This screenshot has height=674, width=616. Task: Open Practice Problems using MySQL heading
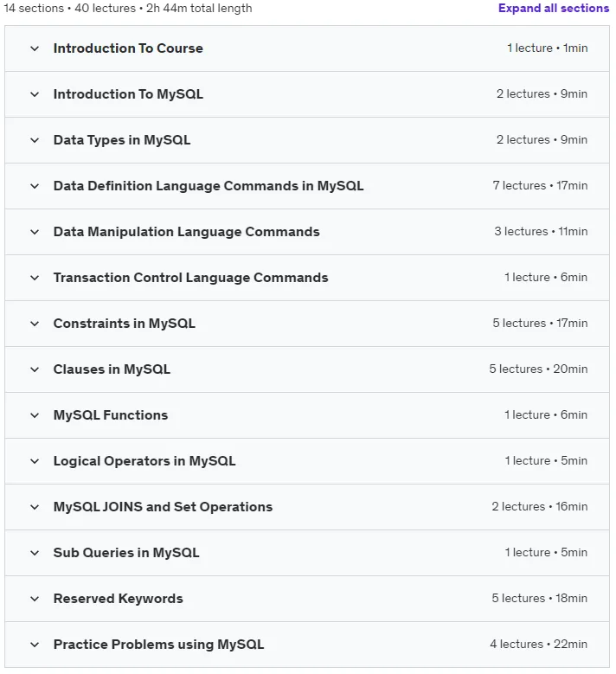pyautogui.click(x=158, y=645)
